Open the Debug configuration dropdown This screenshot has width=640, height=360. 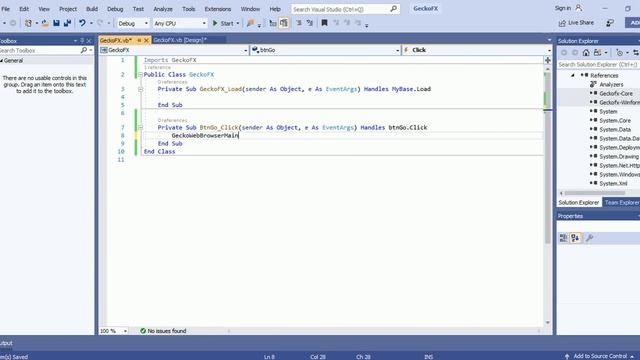[133, 23]
